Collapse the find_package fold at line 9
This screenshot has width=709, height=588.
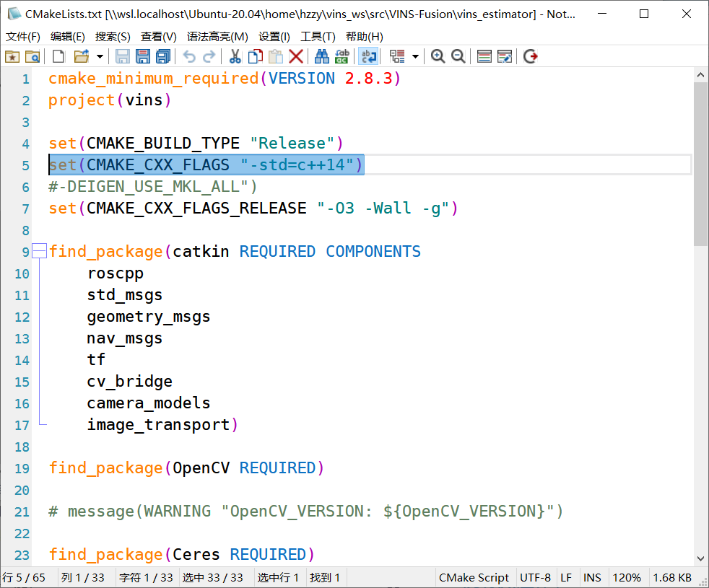point(39,252)
